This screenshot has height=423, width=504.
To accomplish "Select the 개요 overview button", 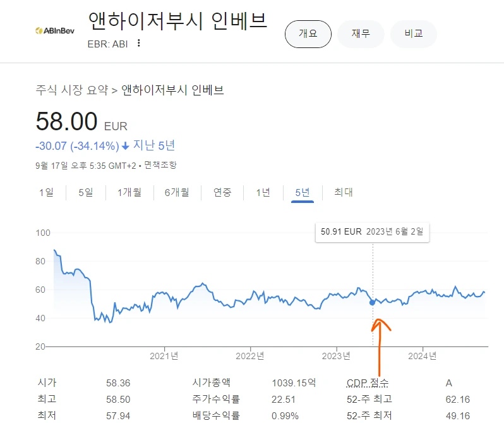I will [308, 34].
